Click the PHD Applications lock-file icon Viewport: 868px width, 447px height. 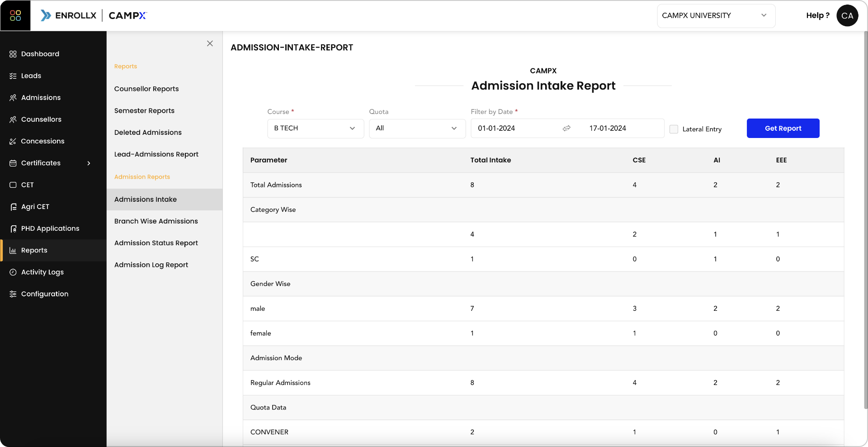13,228
